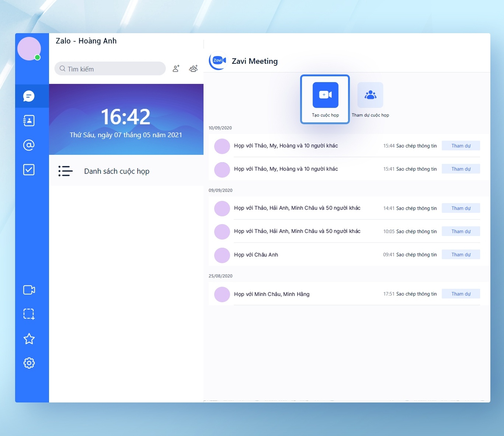Image resolution: width=504 pixels, height=436 pixels.
Task: Open the settings gear icon
Action: (29, 363)
